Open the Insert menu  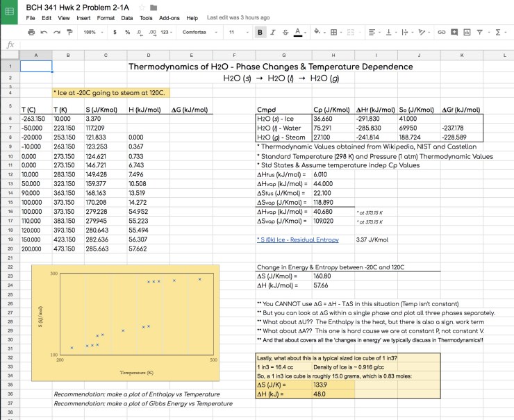point(83,18)
